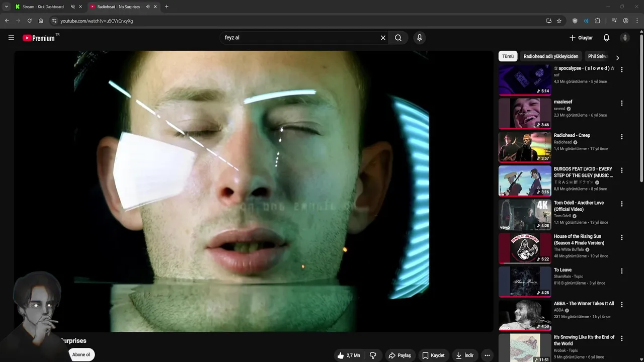
Task: Open 'ABBA - The Winner Takes It All'
Action: pos(584,304)
